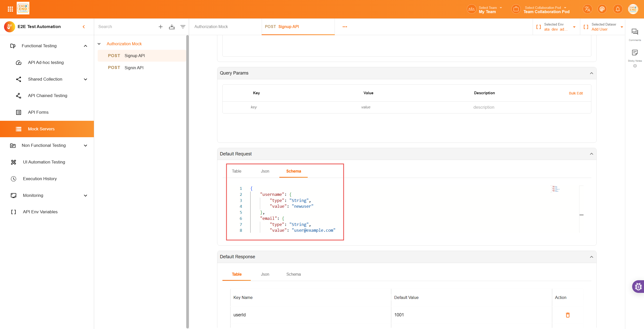Click the purple bug report button
The image size is (644, 329).
(638, 287)
